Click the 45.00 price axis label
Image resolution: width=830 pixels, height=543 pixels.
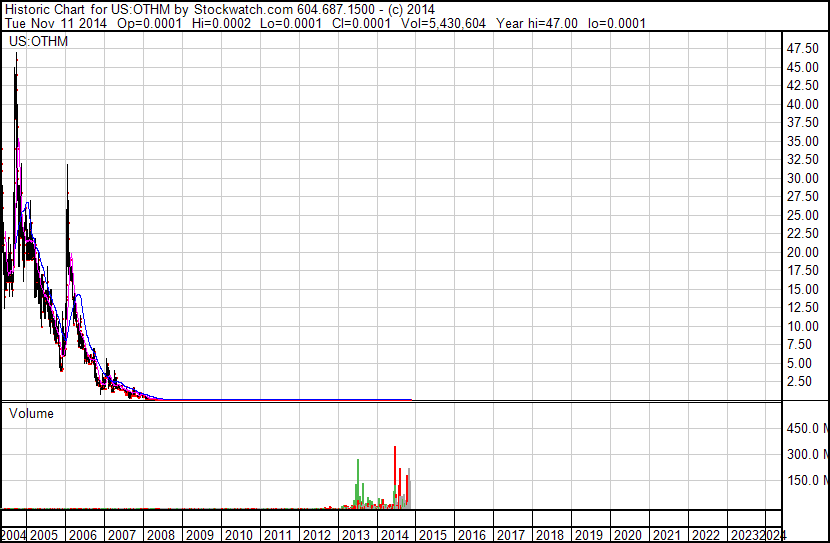(803, 67)
